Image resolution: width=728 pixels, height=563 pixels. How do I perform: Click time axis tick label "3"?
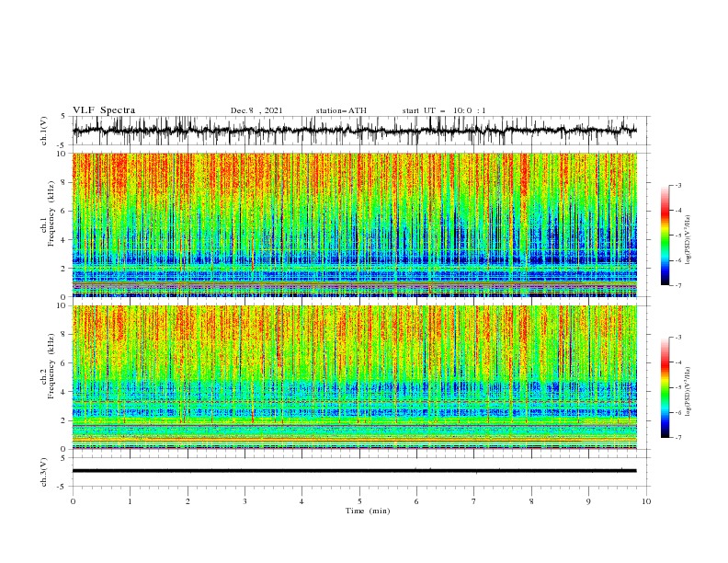245,501
